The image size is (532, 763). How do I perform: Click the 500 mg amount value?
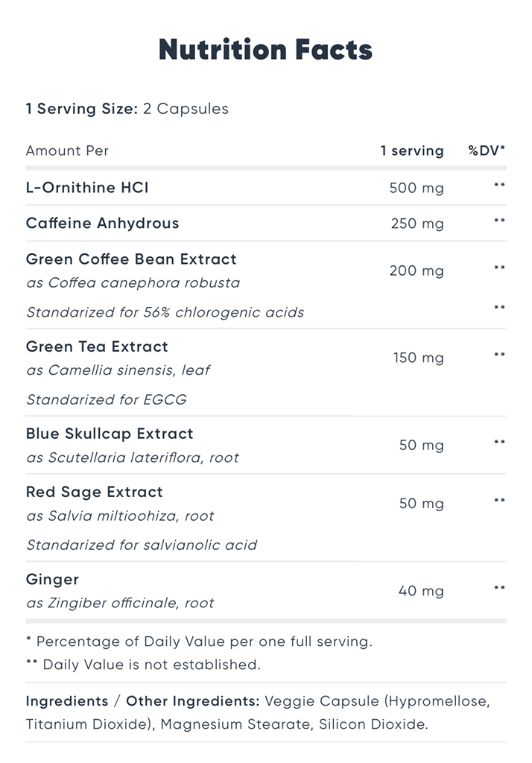pyautogui.click(x=417, y=188)
